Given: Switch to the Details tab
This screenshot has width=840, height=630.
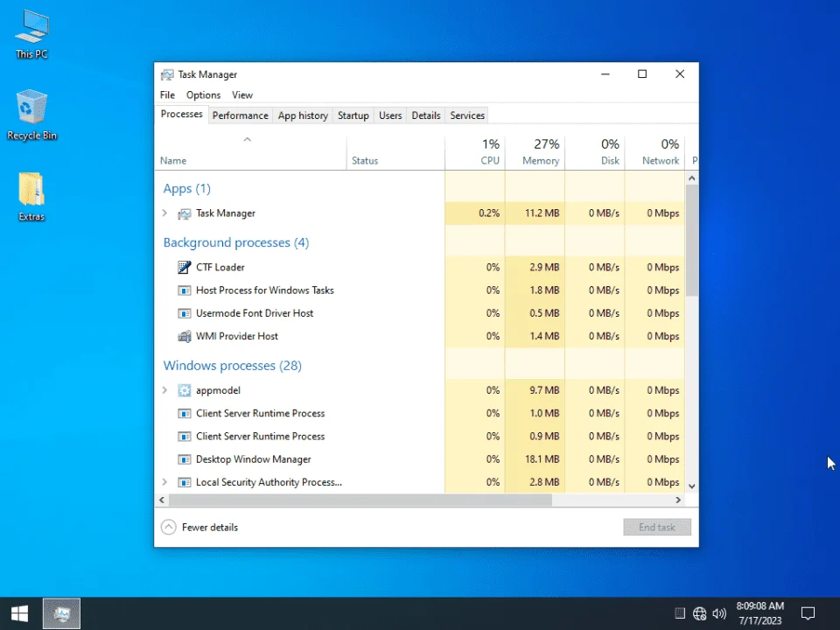Looking at the screenshot, I should 426,115.
